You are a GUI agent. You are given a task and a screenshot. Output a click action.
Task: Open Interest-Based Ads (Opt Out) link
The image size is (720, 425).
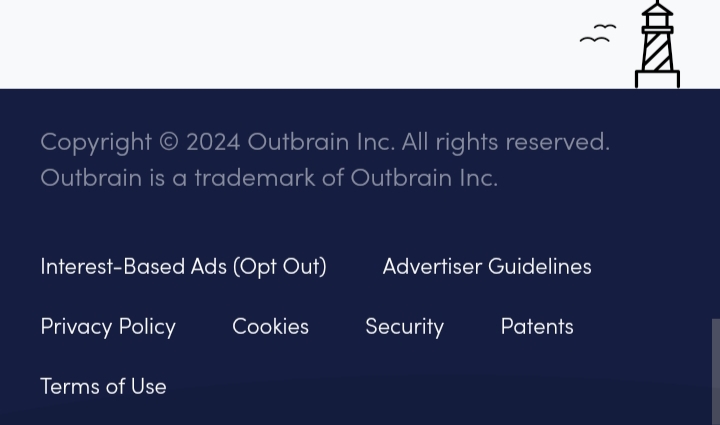point(184,267)
